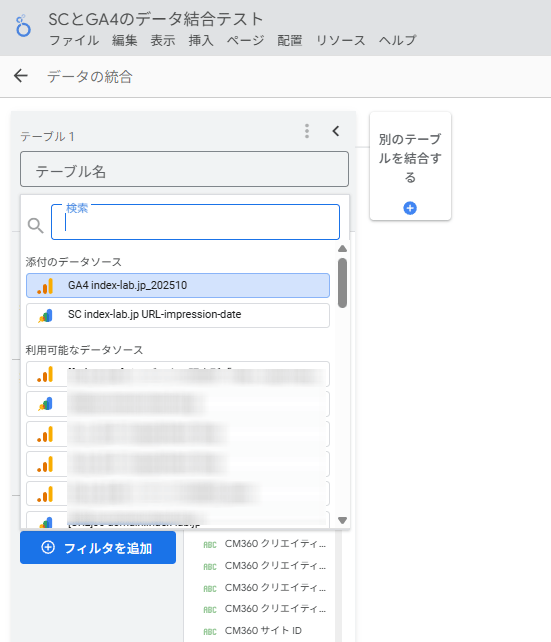Collapse テーブル 1 panel with the chevron
Image resolution: width=551 pixels, height=642 pixels.
336,131
